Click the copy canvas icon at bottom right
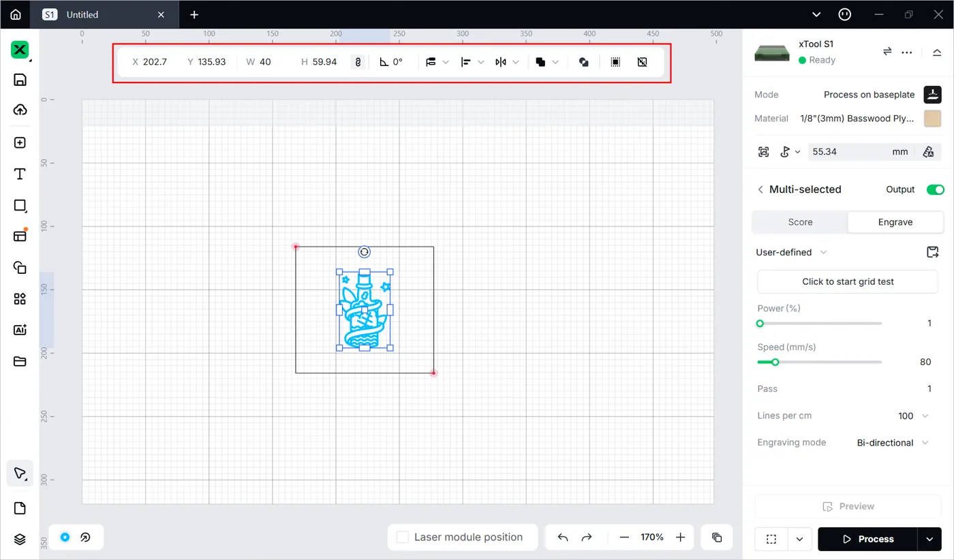954x560 pixels. pos(717,538)
